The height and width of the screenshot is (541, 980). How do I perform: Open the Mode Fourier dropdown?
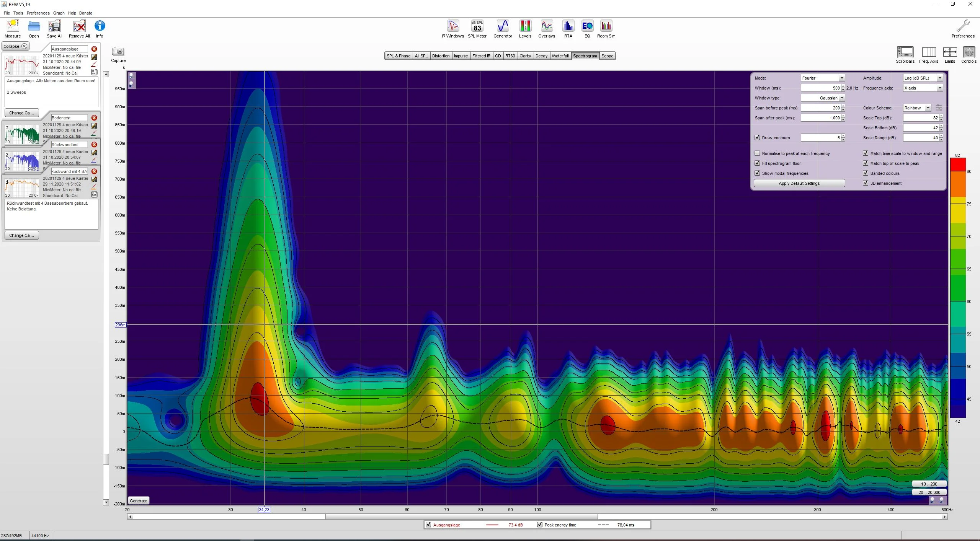[x=823, y=78]
